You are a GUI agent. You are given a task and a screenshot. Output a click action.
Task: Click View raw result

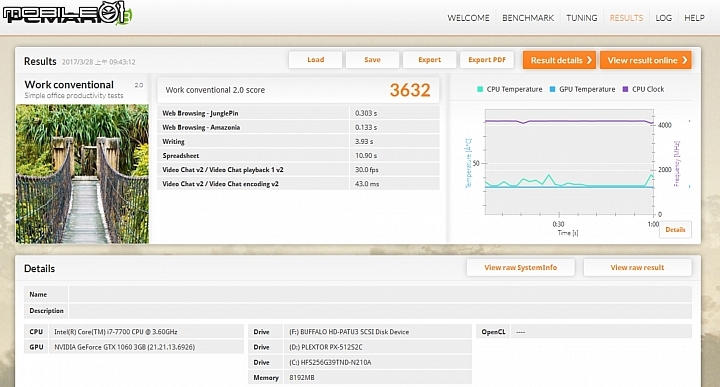[x=637, y=268]
